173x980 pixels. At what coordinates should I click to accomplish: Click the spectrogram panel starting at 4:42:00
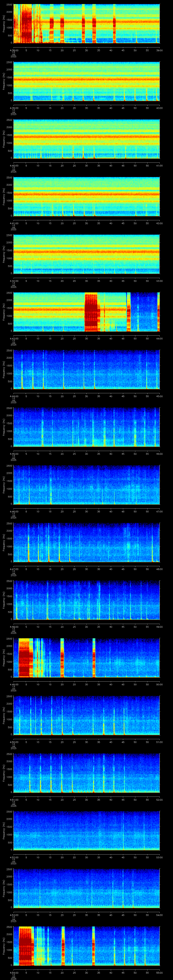[x=87, y=254]
